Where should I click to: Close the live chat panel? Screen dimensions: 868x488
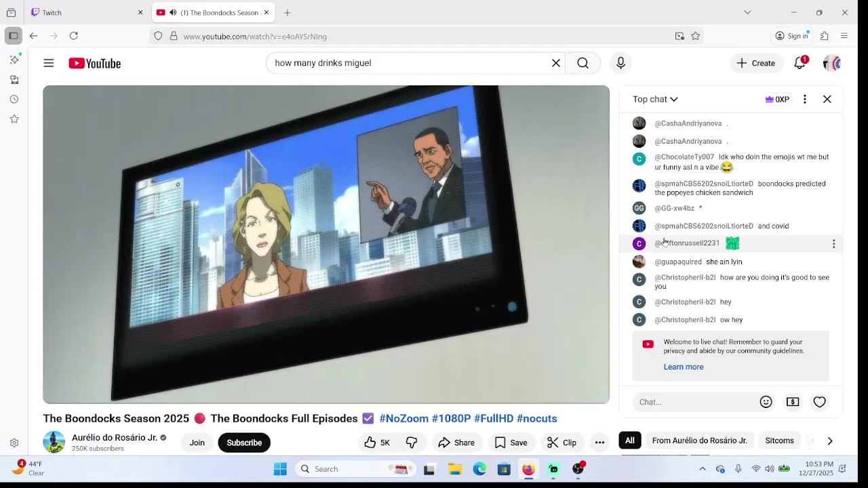coord(827,99)
